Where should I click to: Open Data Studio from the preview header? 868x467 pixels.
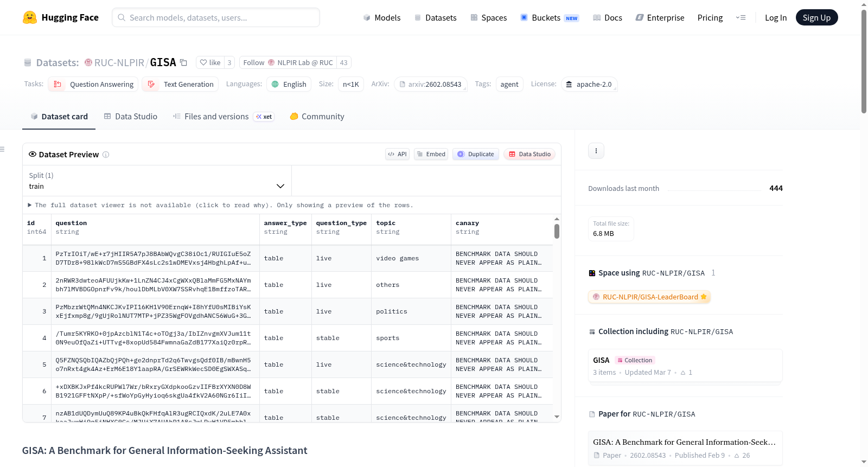529,154
